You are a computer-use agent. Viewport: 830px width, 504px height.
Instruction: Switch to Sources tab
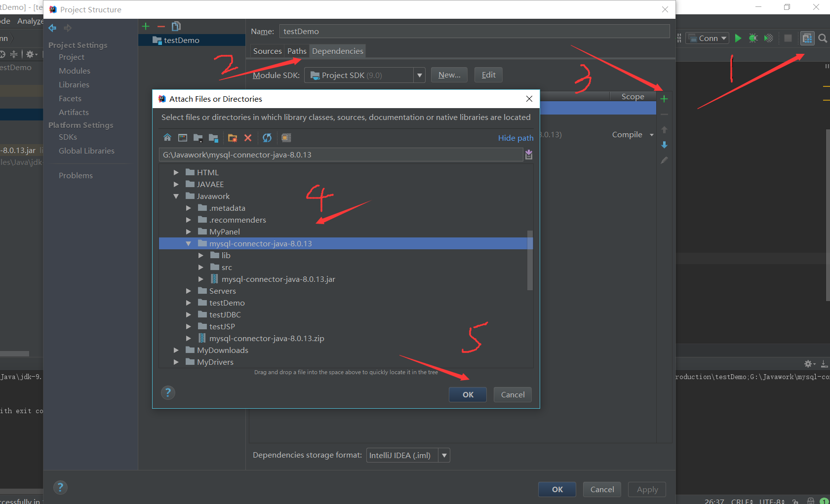pos(267,51)
